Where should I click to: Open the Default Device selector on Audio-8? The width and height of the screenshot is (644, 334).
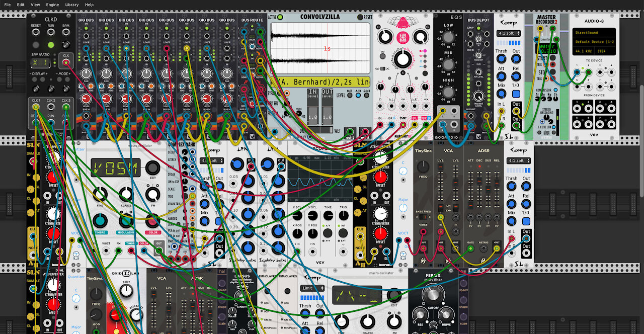593,42
